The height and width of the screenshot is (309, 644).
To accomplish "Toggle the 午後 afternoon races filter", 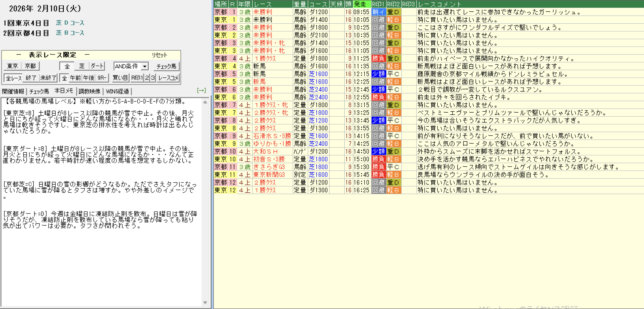I will pyautogui.click(x=89, y=78).
